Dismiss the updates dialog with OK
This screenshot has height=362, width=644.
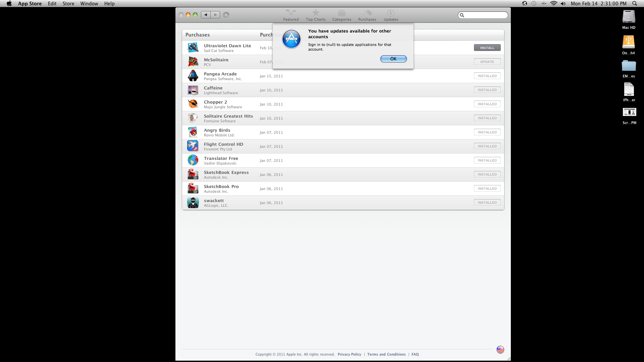tap(393, 59)
